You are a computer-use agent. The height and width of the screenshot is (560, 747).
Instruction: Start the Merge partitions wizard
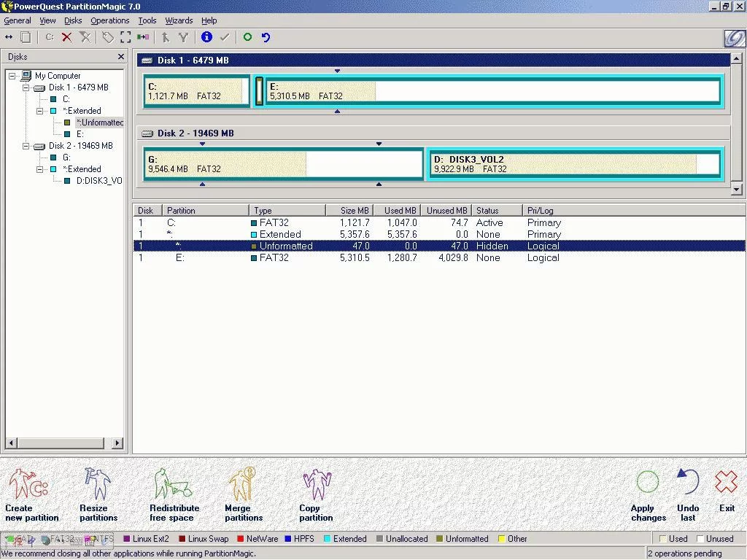click(244, 495)
